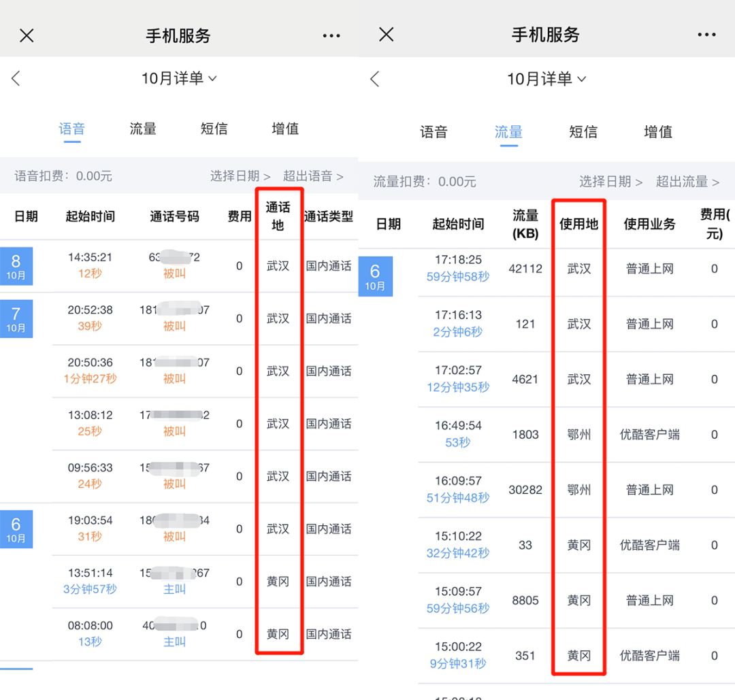Go back from the 语音 detail list
The image size is (735, 700).
(16, 78)
